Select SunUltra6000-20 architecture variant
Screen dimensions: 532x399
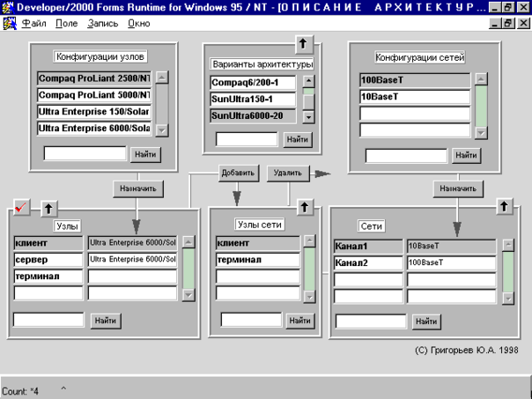(253, 115)
